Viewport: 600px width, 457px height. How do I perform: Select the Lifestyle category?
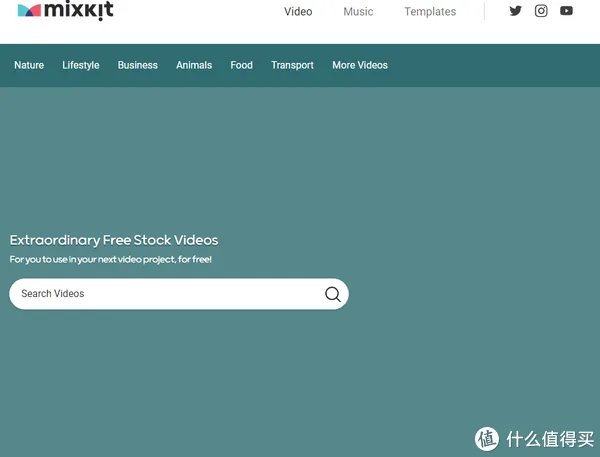81,65
